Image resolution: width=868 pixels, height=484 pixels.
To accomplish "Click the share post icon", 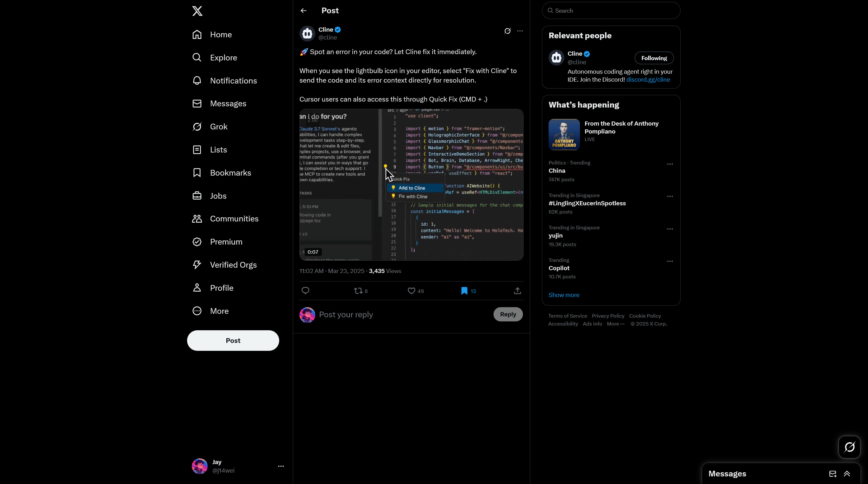I will pos(518,291).
